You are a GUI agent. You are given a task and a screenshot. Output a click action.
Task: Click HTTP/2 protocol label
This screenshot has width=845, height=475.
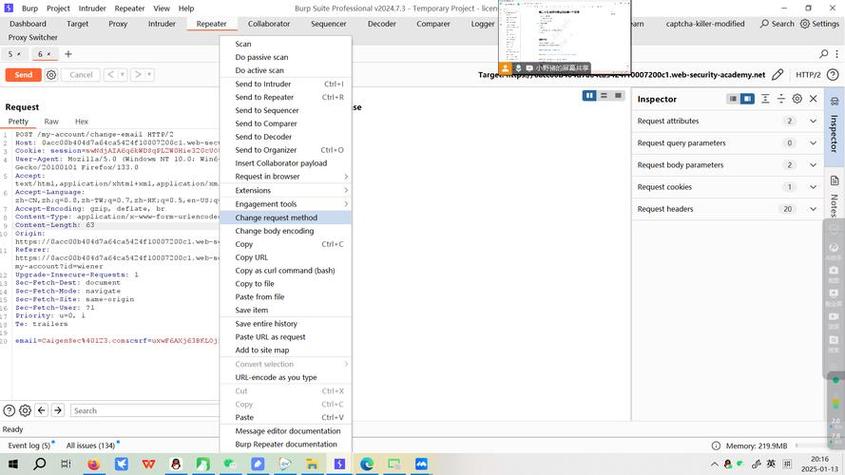tap(808, 75)
